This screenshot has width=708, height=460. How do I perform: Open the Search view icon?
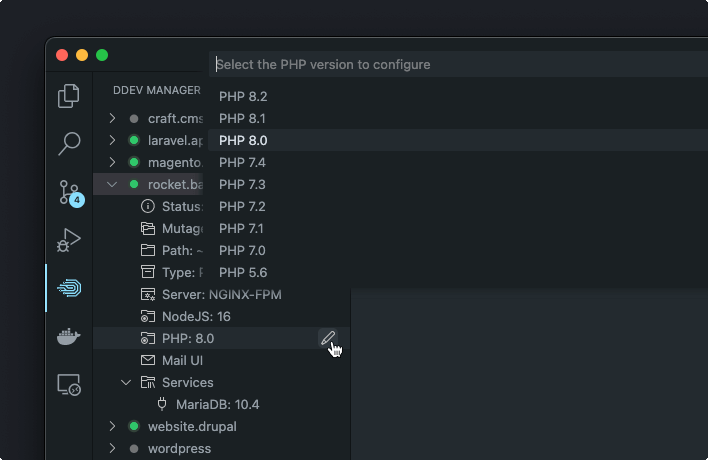[x=69, y=143]
